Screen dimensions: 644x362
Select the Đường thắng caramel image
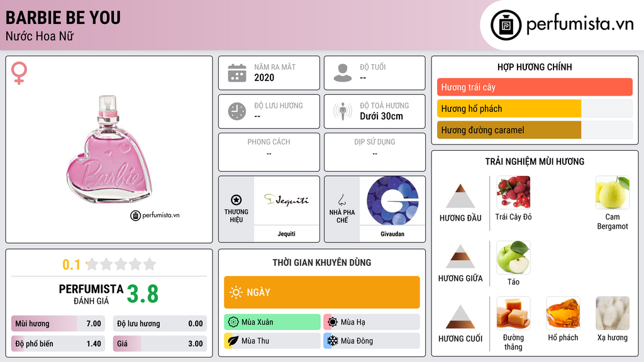pyautogui.click(x=513, y=313)
